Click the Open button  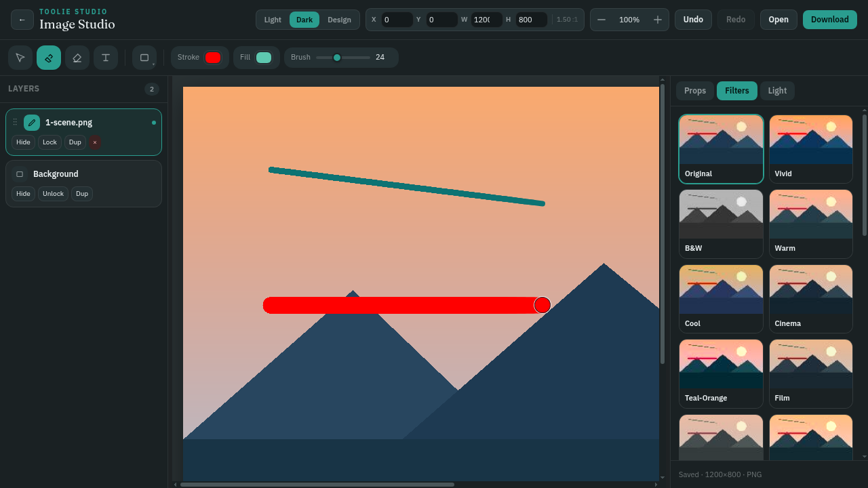(x=778, y=20)
